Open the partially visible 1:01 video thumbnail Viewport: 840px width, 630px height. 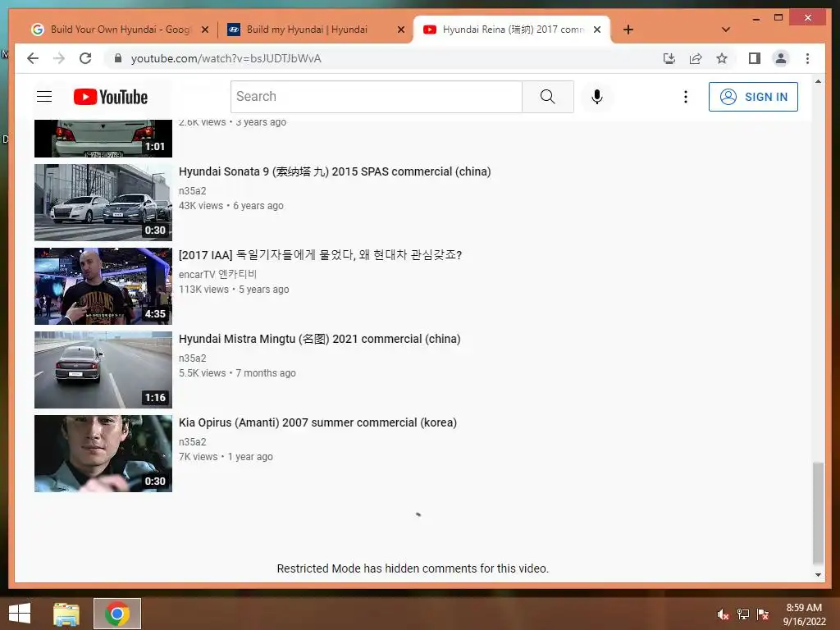pos(103,138)
